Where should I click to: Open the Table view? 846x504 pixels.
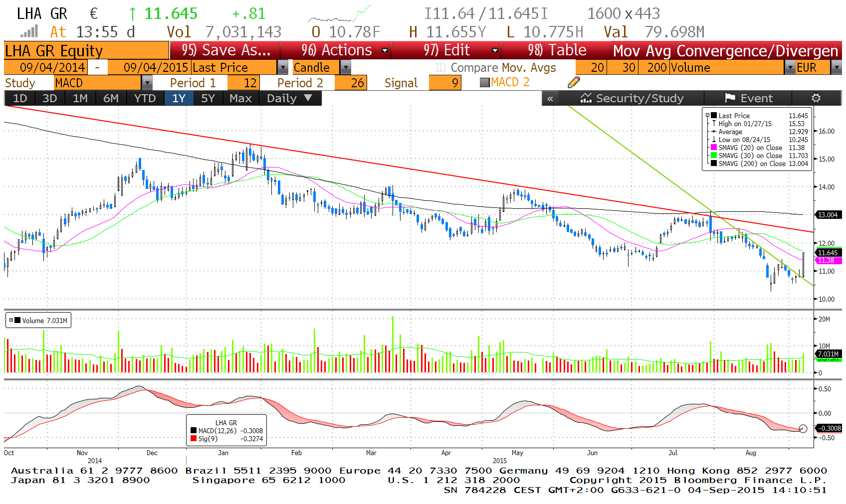[557, 50]
